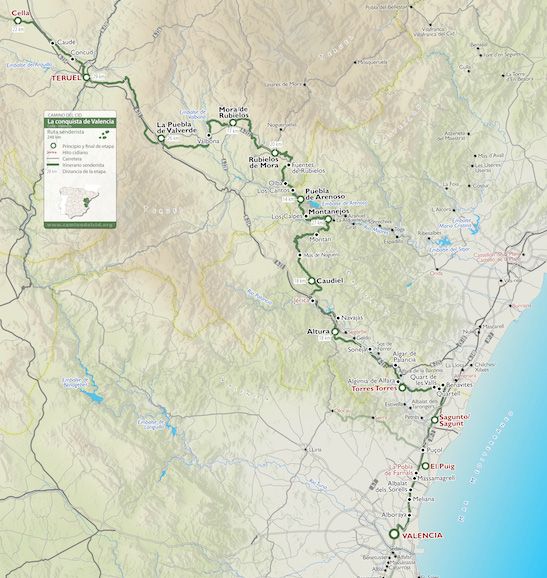Select the Torres Torres stage marker
The width and height of the screenshot is (547, 578).
tap(402, 388)
